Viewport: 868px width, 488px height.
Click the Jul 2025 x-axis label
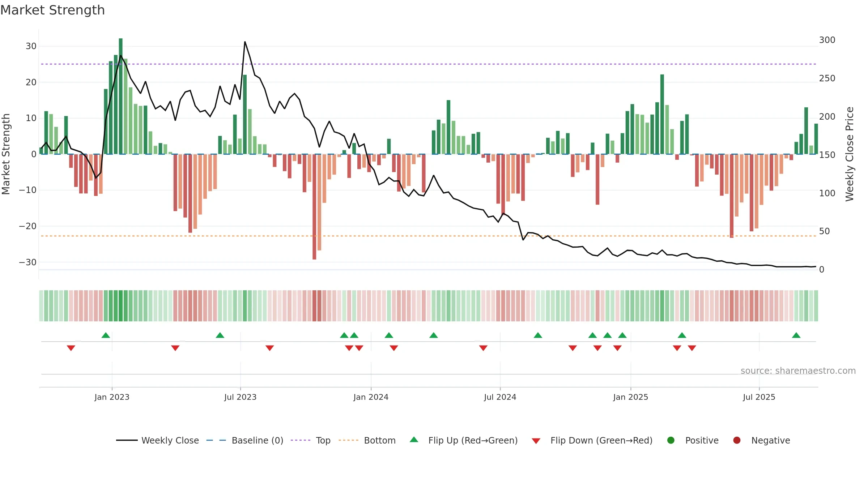pyautogui.click(x=759, y=397)
